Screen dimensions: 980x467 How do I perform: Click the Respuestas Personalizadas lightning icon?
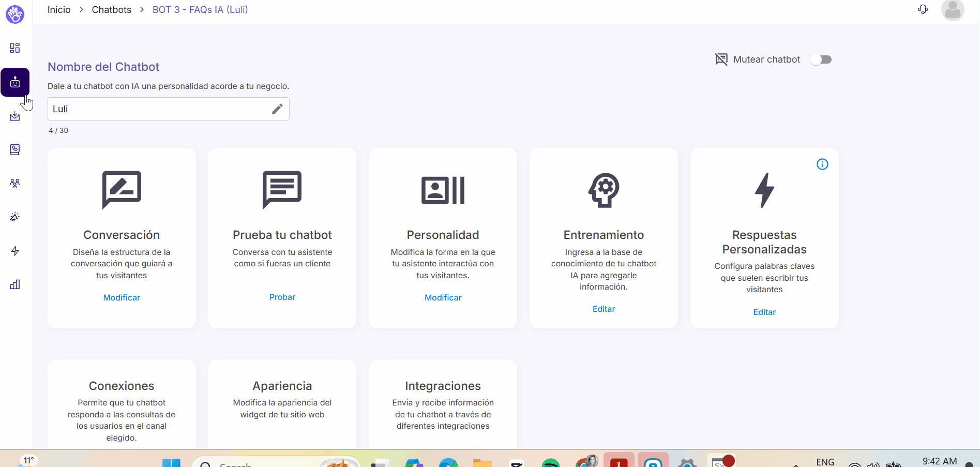pos(764,190)
